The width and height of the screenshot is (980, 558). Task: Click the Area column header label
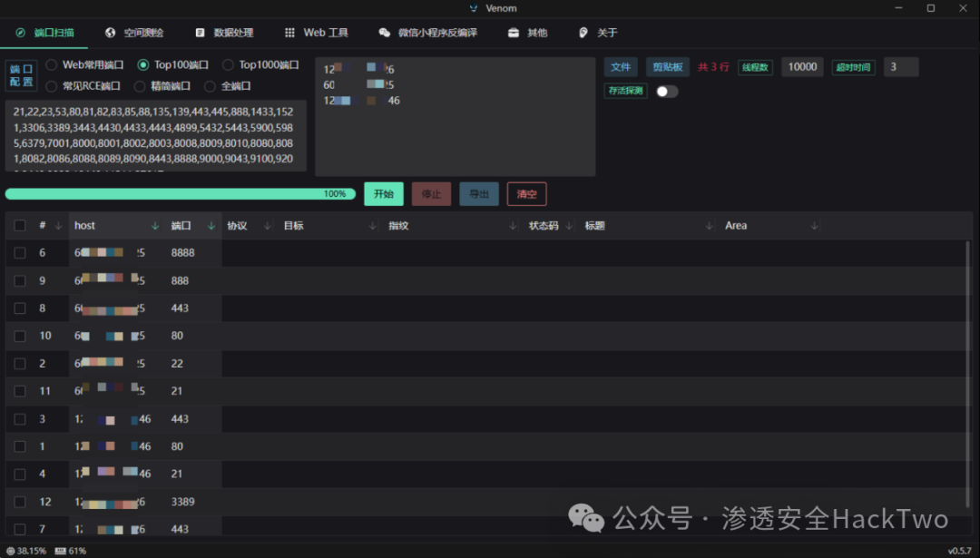pos(736,226)
